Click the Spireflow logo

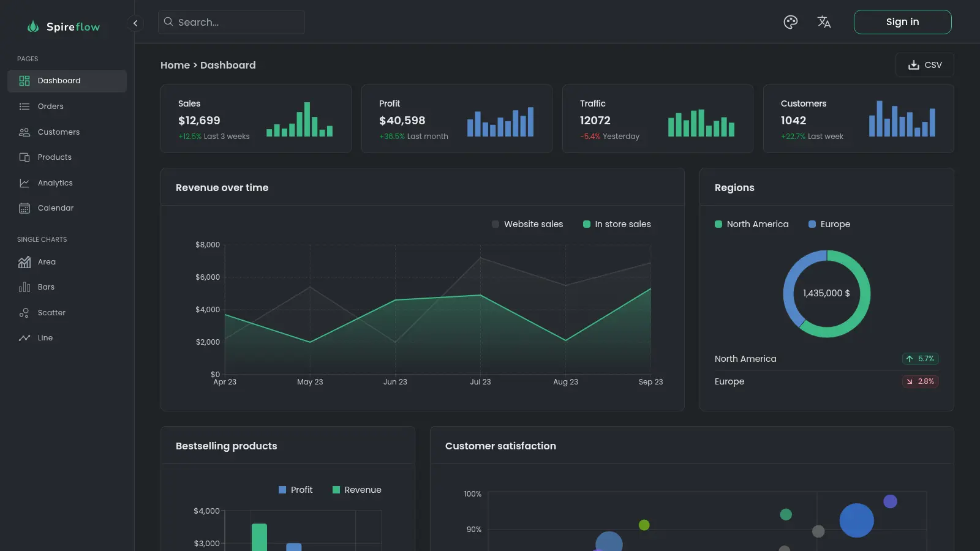coord(64,26)
